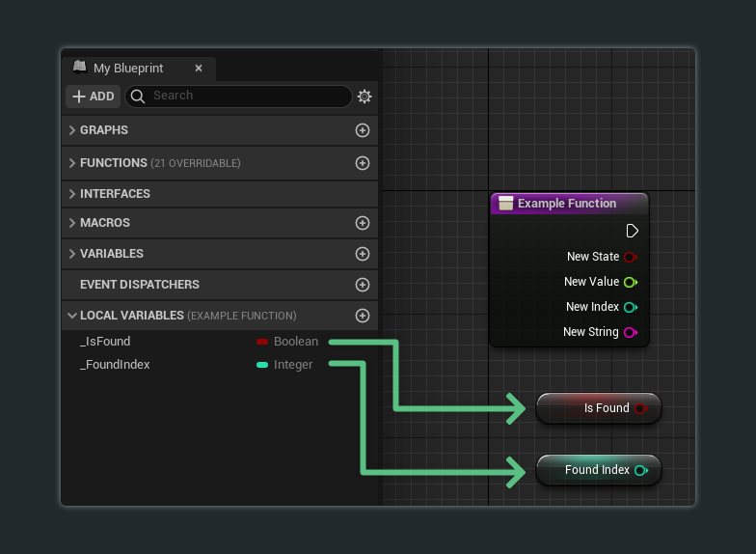Select the _IsFound local variable

click(x=106, y=342)
